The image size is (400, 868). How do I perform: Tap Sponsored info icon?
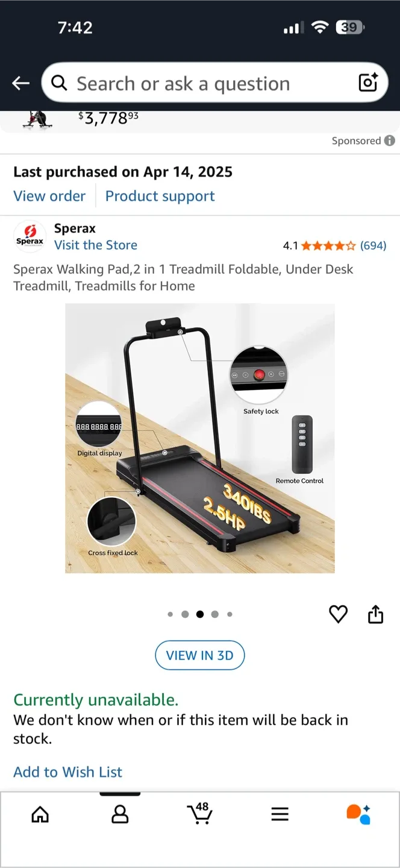tap(390, 140)
